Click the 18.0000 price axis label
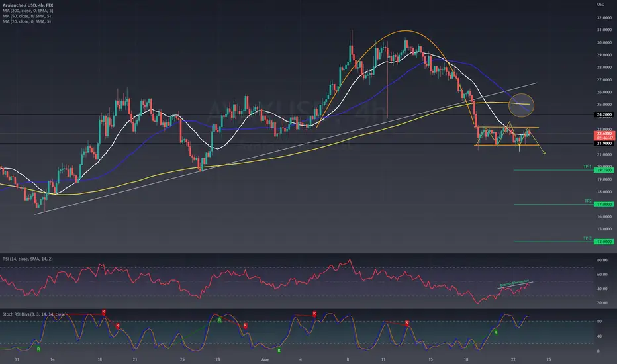Screen dimensions: 617x364 [x=604, y=192]
